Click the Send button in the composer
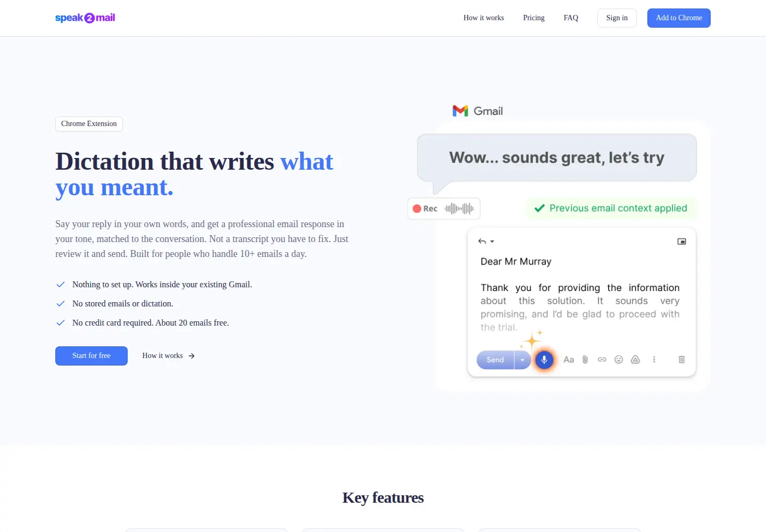The image size is (766, 532). 495,360
